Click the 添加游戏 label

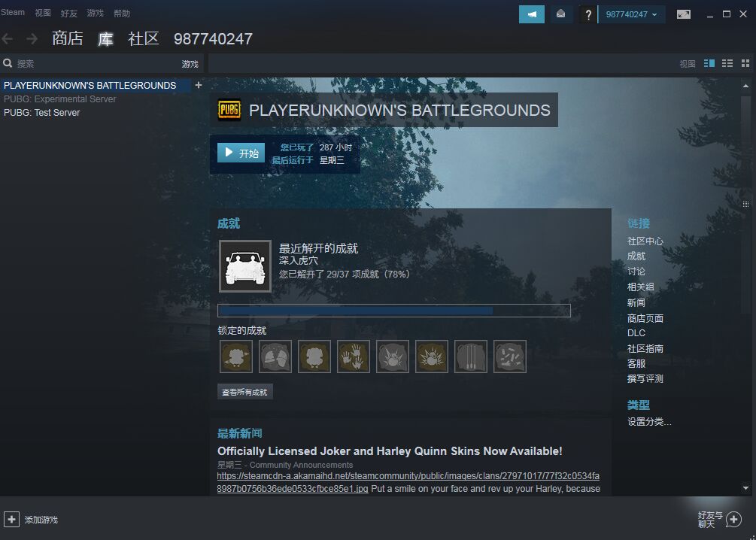41,520
